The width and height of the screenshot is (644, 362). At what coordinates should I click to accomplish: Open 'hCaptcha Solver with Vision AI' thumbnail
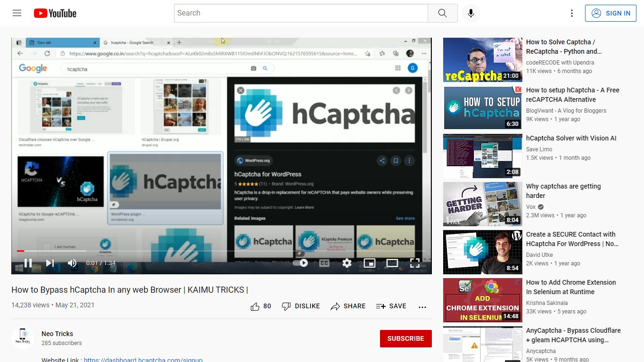coord(483,156)
